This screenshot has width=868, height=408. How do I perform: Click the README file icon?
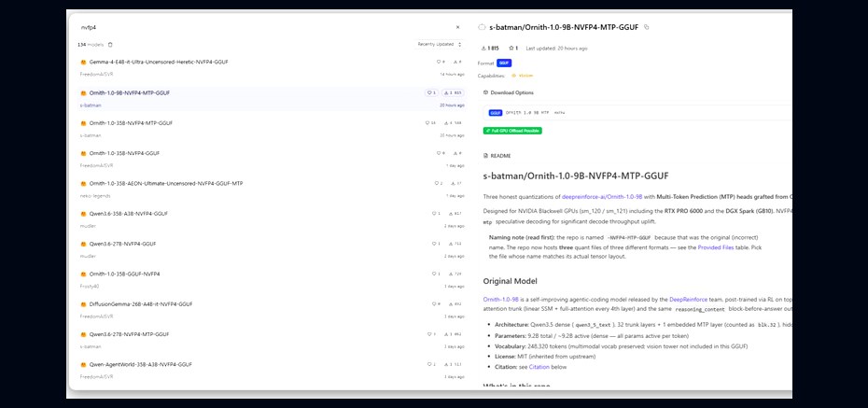[x=486, y=156]
